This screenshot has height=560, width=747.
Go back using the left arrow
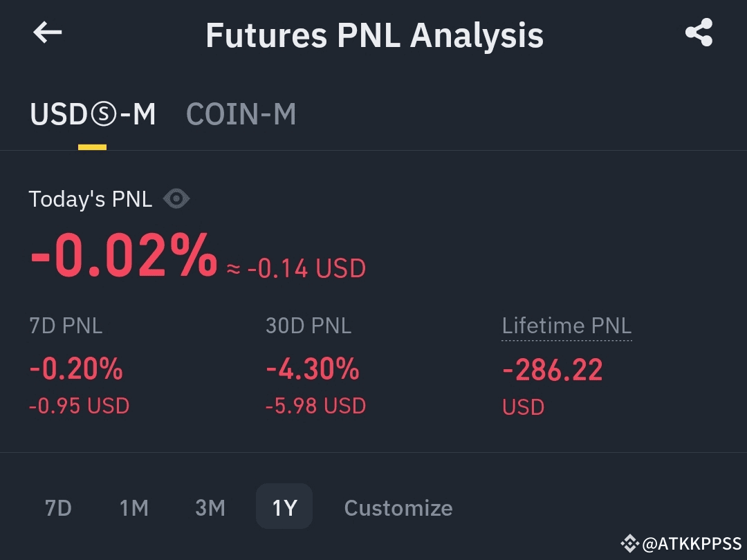coord(48,33)
